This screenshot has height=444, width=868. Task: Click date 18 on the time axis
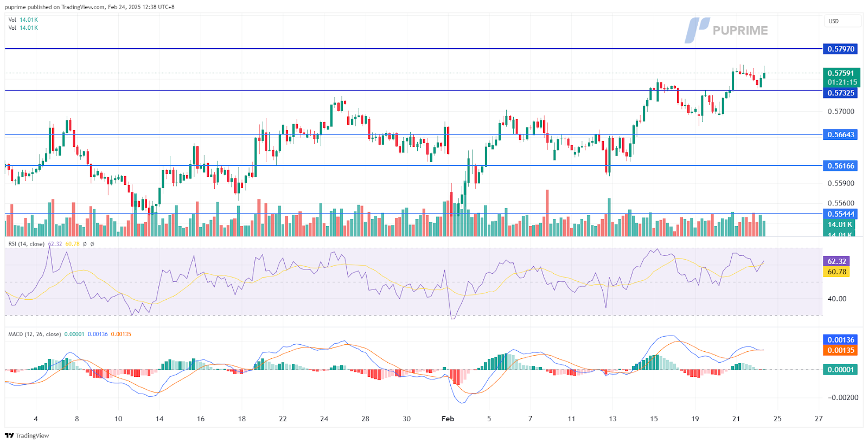[242, 419]
